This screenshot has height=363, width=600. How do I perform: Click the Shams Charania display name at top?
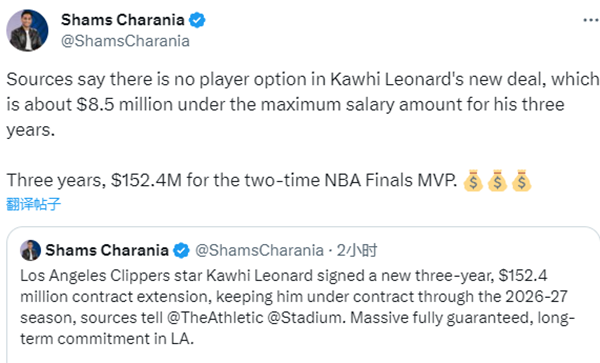pos(122,20)
